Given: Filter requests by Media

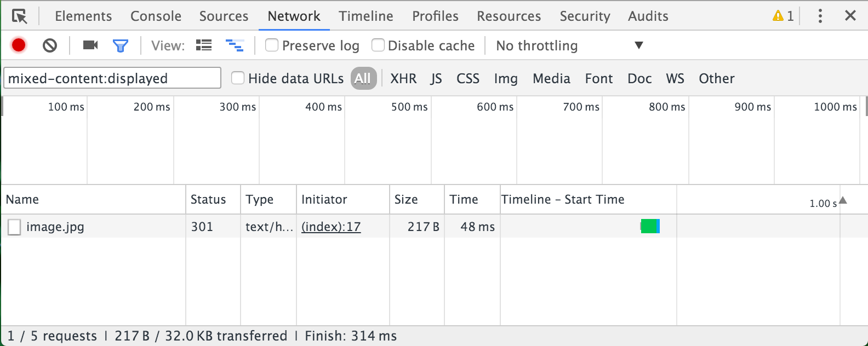Looking at the screenshot, I should coord(551,78).
